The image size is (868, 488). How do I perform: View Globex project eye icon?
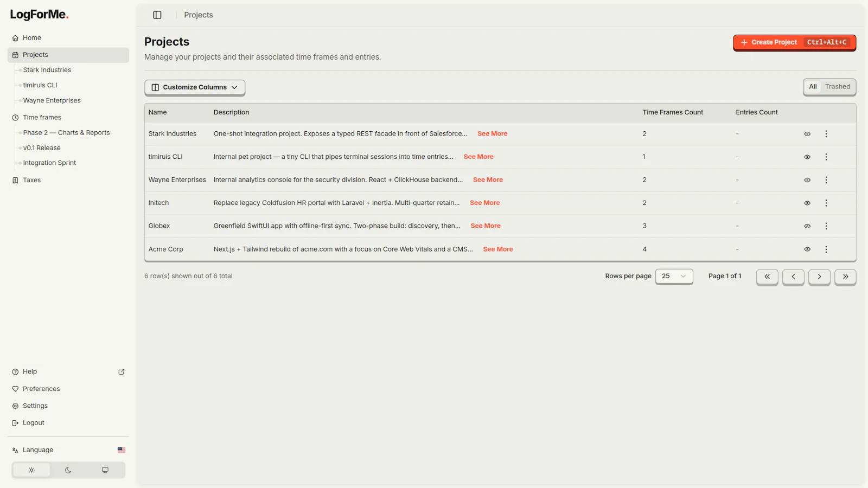click(807, 226)
